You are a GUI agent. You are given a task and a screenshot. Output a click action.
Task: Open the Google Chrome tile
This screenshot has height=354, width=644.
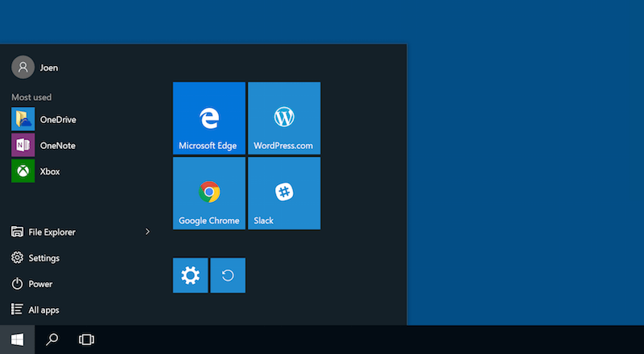click(209, 193)
